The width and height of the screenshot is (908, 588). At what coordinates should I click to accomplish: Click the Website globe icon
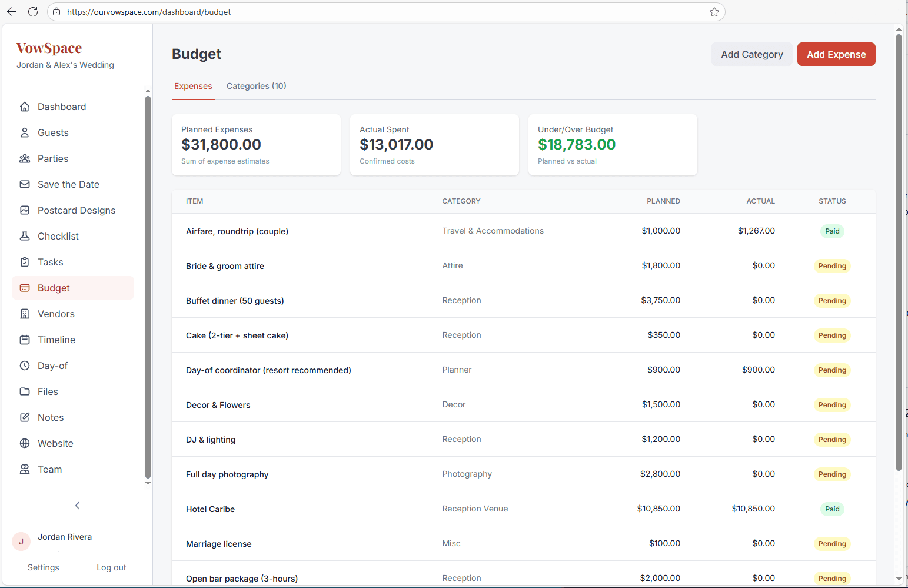tap(24, 443)
